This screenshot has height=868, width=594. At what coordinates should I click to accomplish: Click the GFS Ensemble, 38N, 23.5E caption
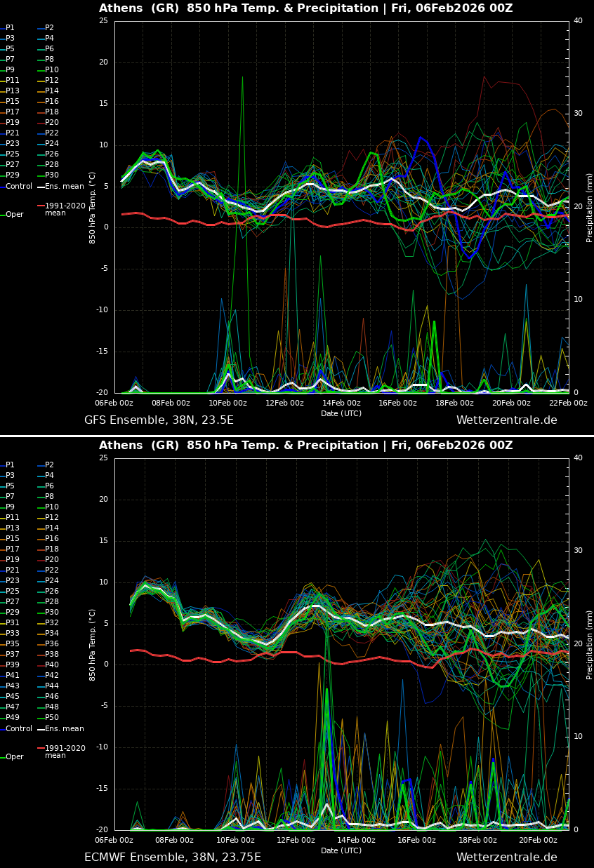159,420
